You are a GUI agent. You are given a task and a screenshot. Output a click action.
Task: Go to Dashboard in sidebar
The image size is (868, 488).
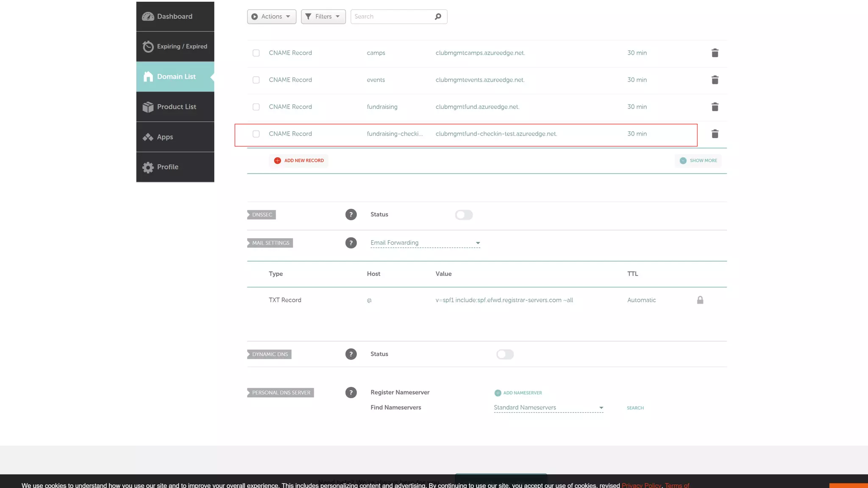click(x=175, y=17)
